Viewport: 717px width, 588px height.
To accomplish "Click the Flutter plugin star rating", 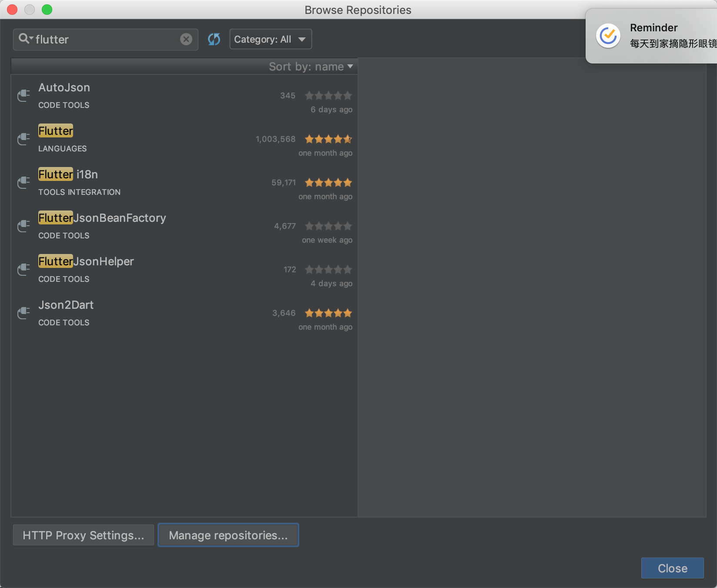I will (328, 139).
